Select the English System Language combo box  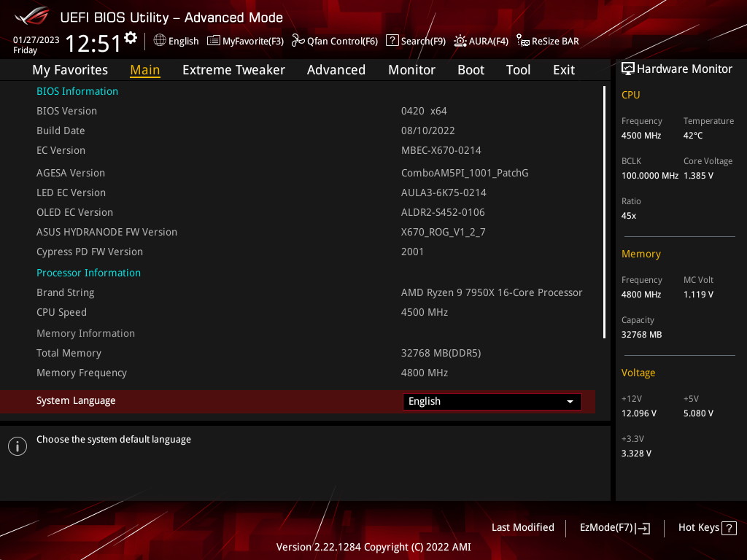(492, 402)
